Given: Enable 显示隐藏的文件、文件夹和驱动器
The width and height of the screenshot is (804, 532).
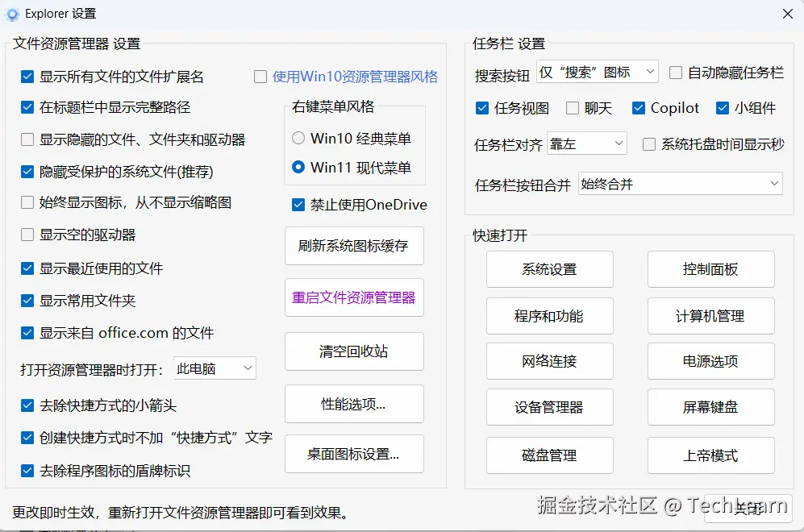Looking at the screenshot, I should tap(27, 139).
